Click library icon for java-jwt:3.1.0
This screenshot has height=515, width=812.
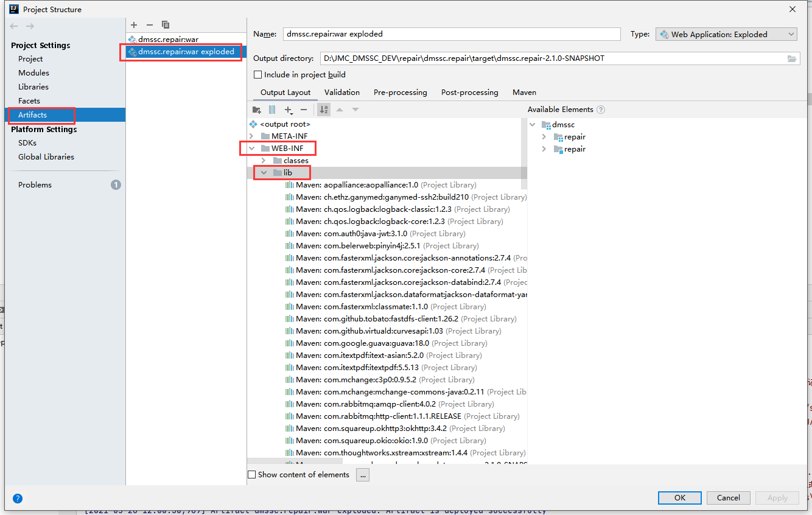pyautogui.click(x=290, y=234)
